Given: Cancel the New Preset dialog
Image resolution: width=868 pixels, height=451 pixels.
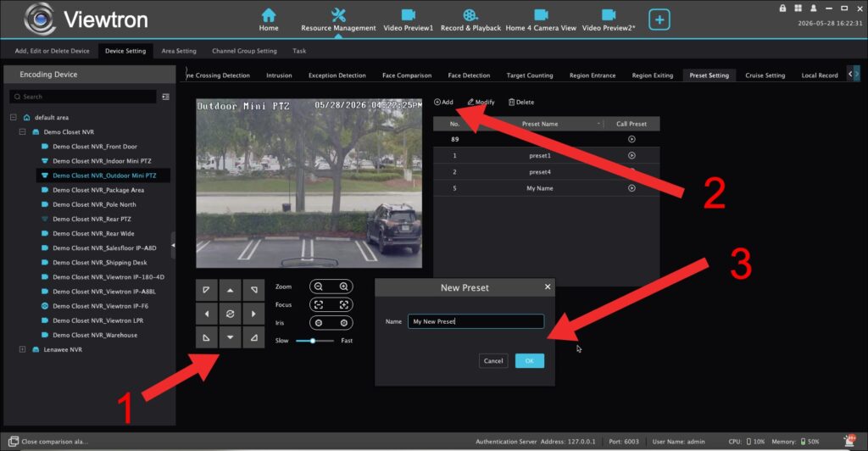Looking at the screenshot, I should [x=493, y=361].
